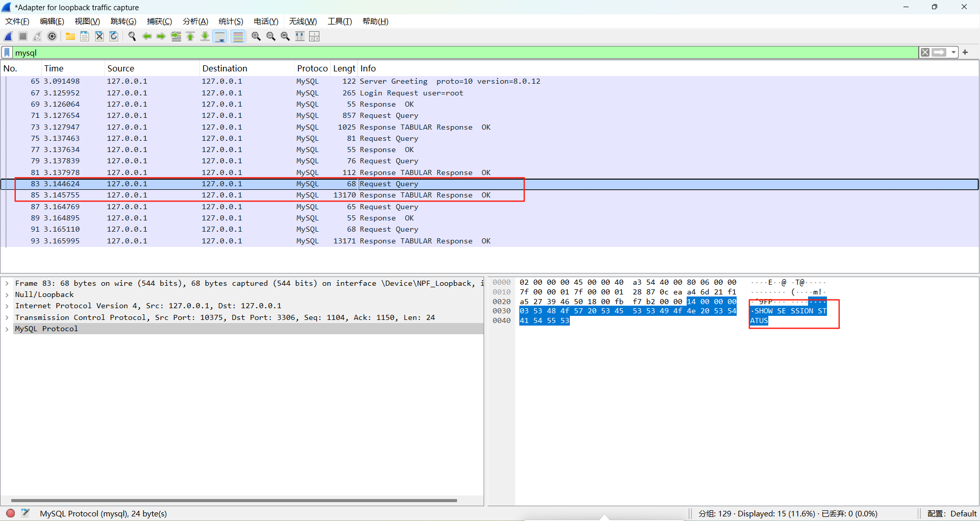Sort by Destination column header
Screen dimensions: 980x521
pos(247,68)
